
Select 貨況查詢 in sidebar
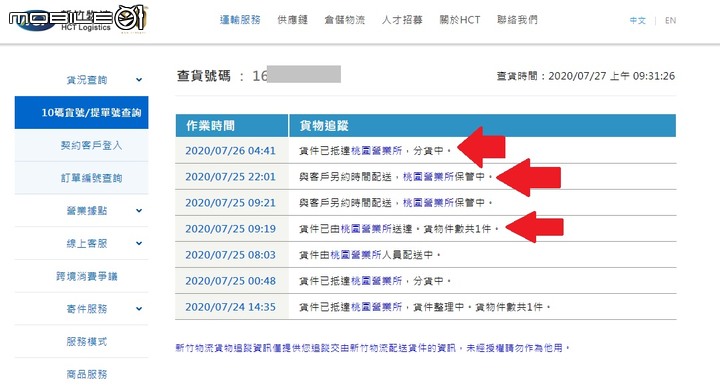87,80
